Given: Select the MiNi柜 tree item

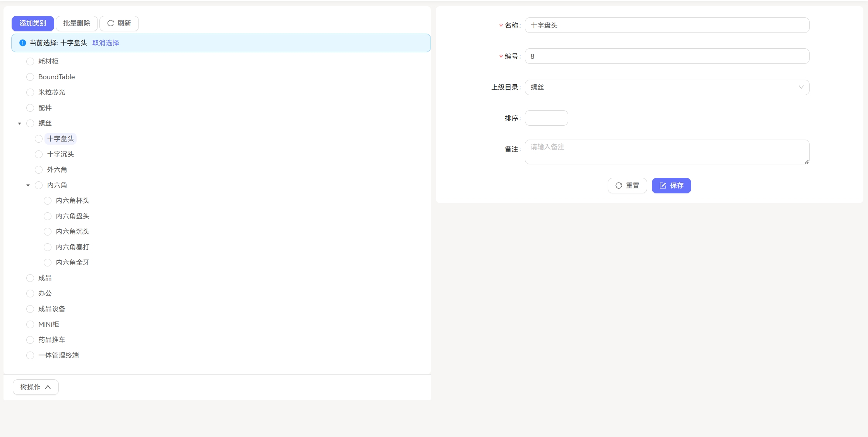Looking at the screenshot, I should tap(48, 324).
